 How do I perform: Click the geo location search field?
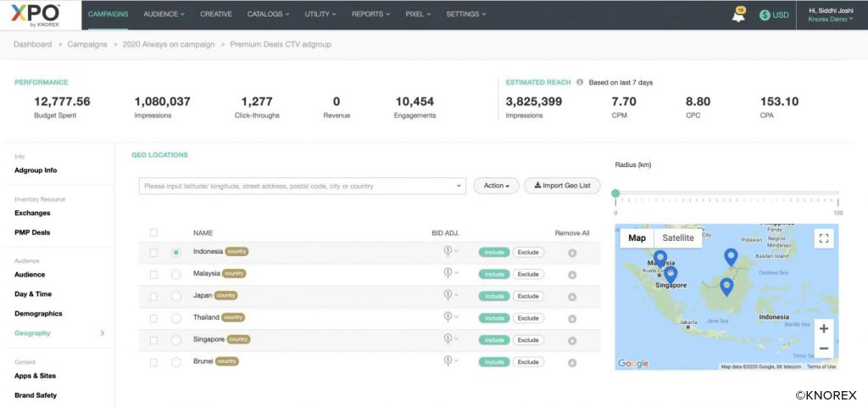tap(301, 186)
